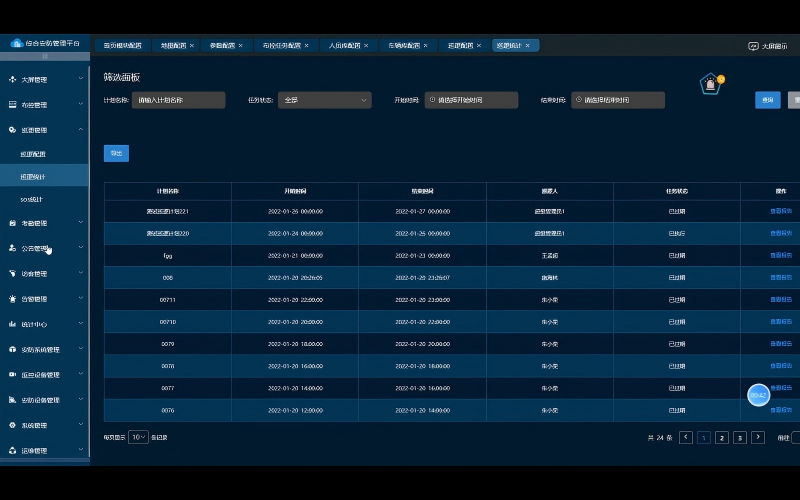Screen dimensions: 800x500
Task: Click the 考勤管理 sidebar icon
Action: point(12,223)
